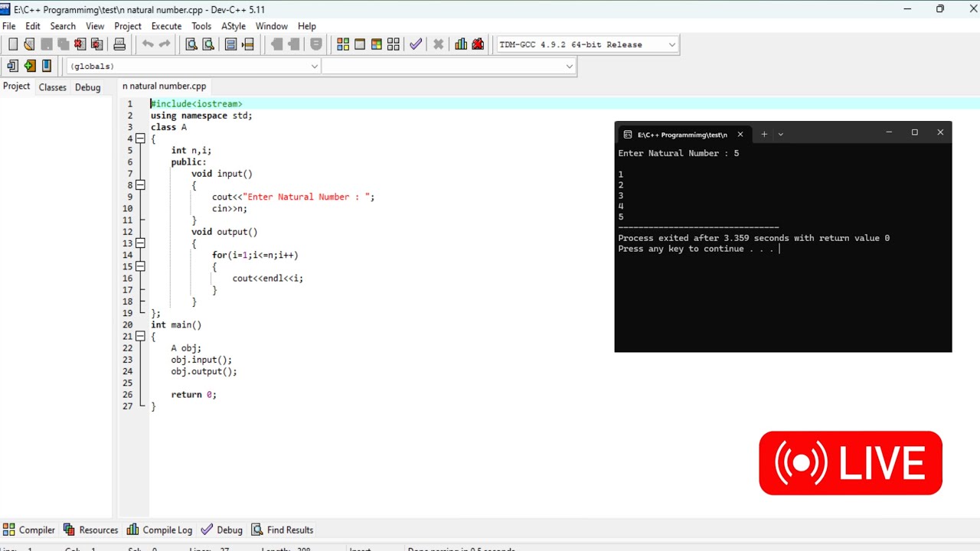This screenshot has height=551, width=980.
Task: Open the (globals) scope dropdown
Action: [x=314, y=66]
